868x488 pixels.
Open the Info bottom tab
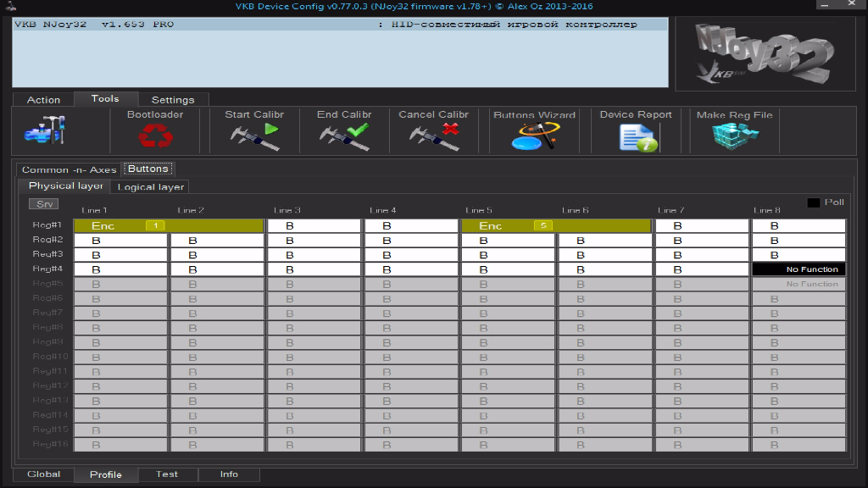[x=229, y=474]
